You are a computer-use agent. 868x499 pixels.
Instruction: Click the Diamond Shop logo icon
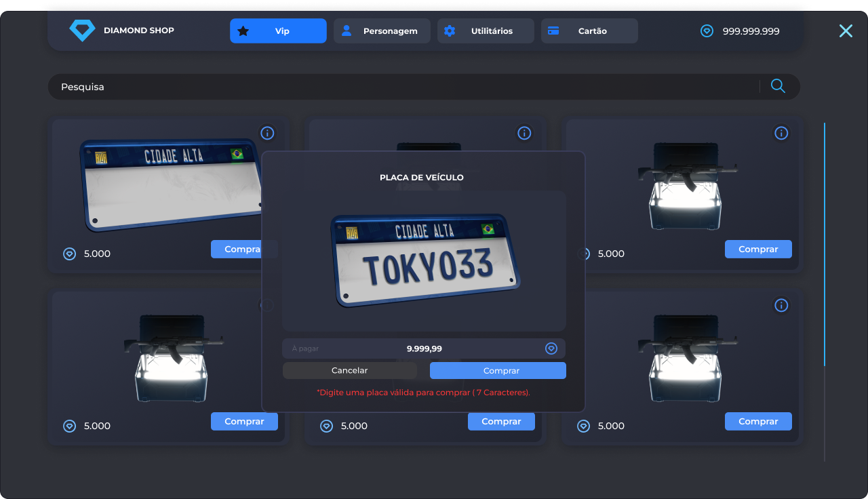pos(83,31)
